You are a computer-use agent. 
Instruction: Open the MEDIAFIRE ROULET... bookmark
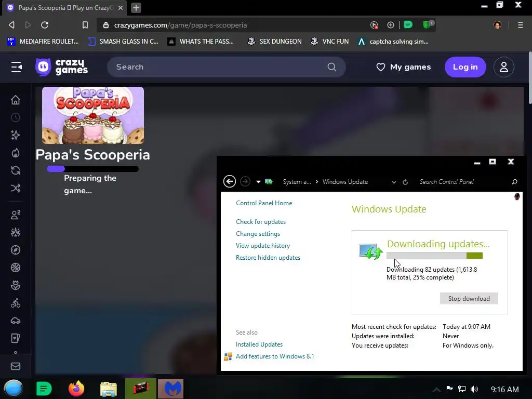43,42
